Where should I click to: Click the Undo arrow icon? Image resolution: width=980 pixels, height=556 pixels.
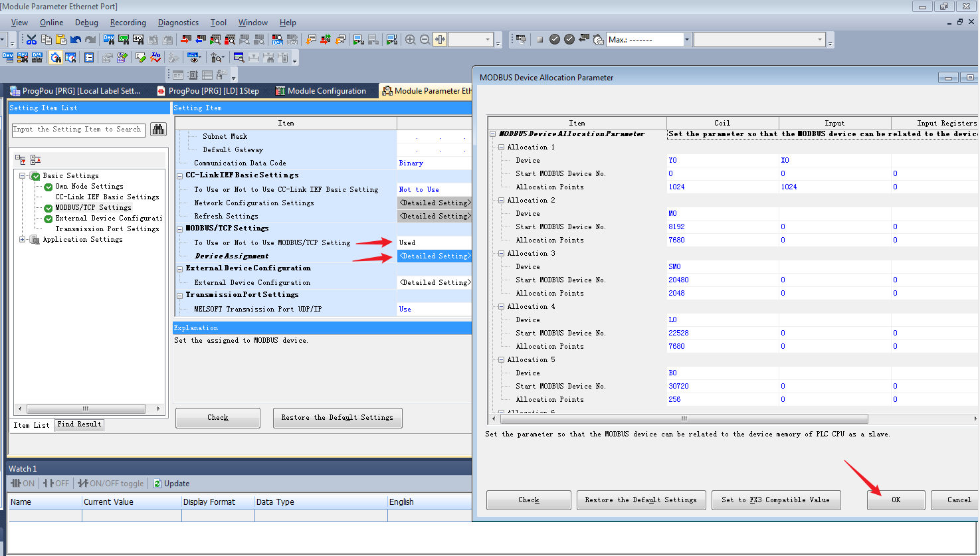tap(76, 40)
